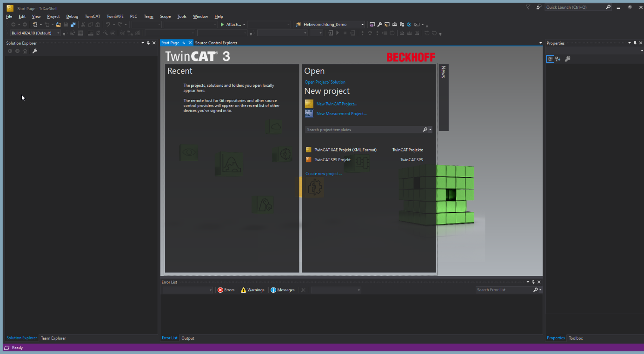Click the Save icon in toolbar
The height and width of the screenshot is (354, 644).
66,25
